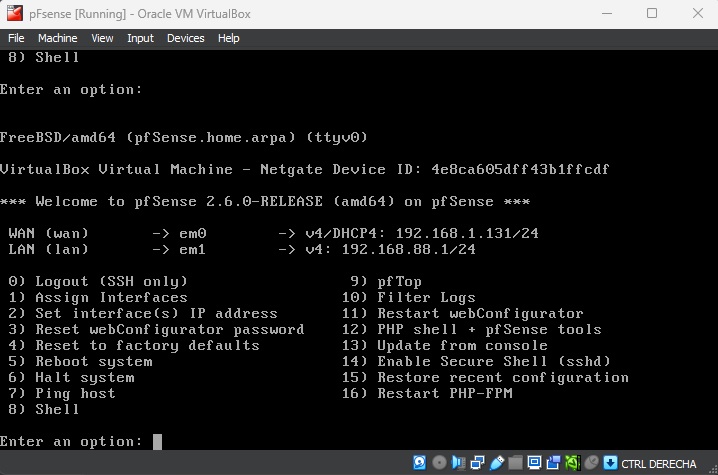Click 'pfTop' option text
Screen dimensions: 718x475
(399, 282)
